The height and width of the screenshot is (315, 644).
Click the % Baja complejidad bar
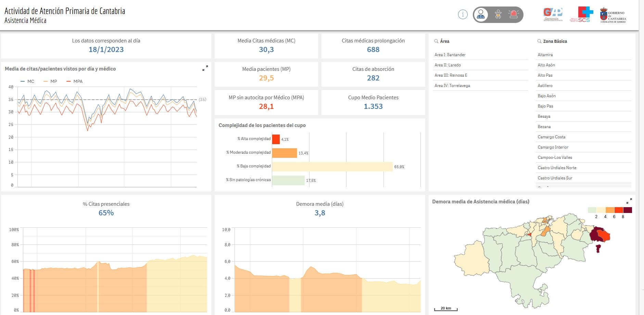(x=332, y=166)
